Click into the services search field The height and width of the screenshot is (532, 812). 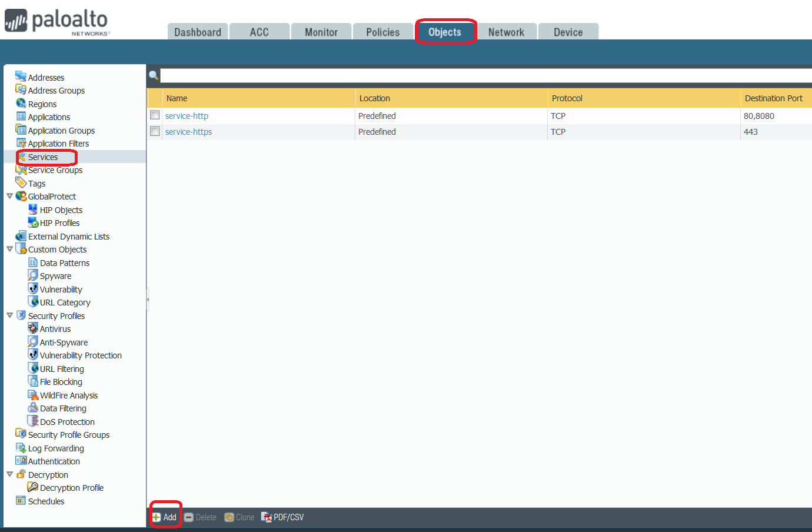(486, 75)
